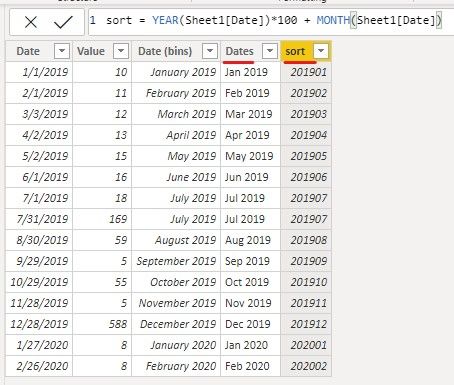Click sort value 201901
This screenshot has height=385, width=454.
coord(306,72)
